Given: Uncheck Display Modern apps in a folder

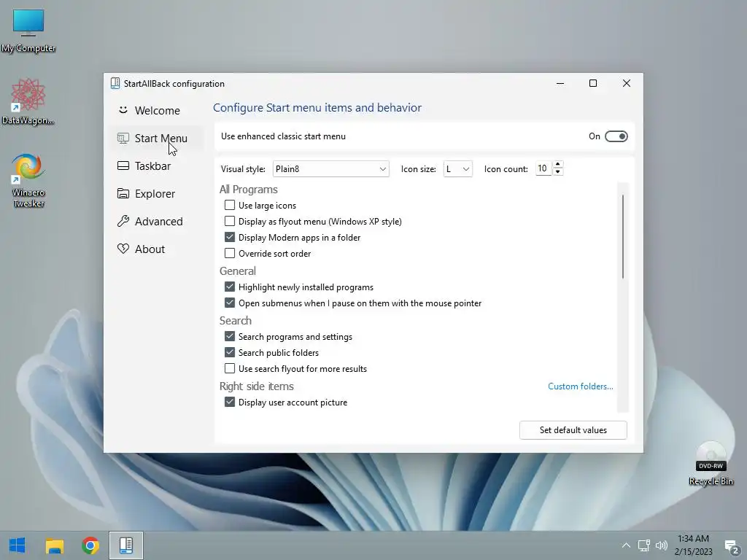Looking at the screenshot, I should tap(230, 237).
